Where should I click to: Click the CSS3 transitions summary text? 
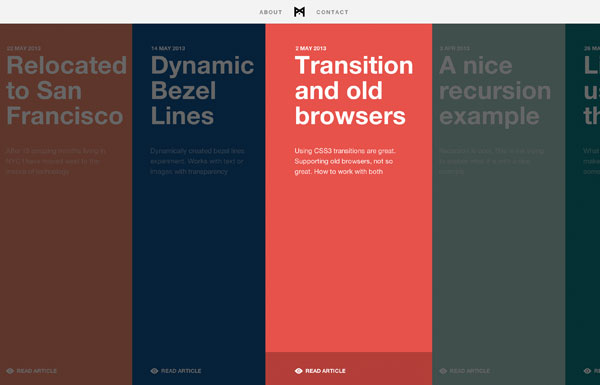point(345,161)
